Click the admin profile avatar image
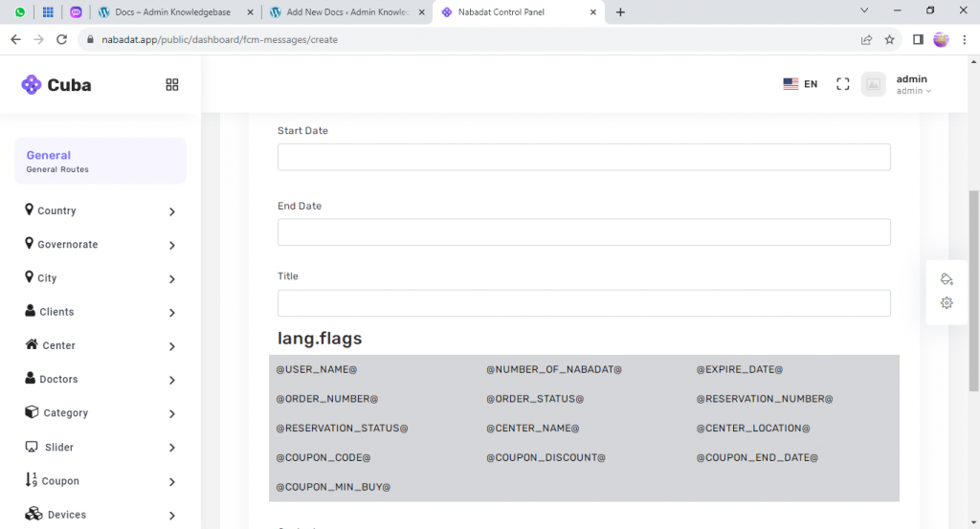This screenshot has height=529, width=980. click(x=873, y=84)
